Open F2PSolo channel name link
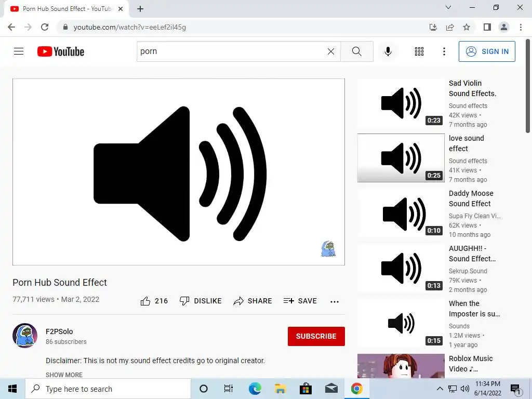This screenshot has height=399, width=532. click(59, 331)
